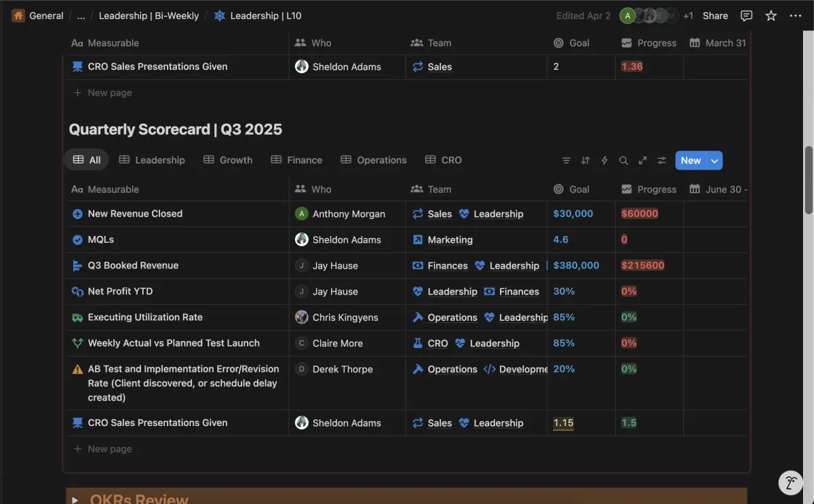Click the filter icon in scorecard toolbar
Viewport: 814px width, 504px height.
click(566, 161)
